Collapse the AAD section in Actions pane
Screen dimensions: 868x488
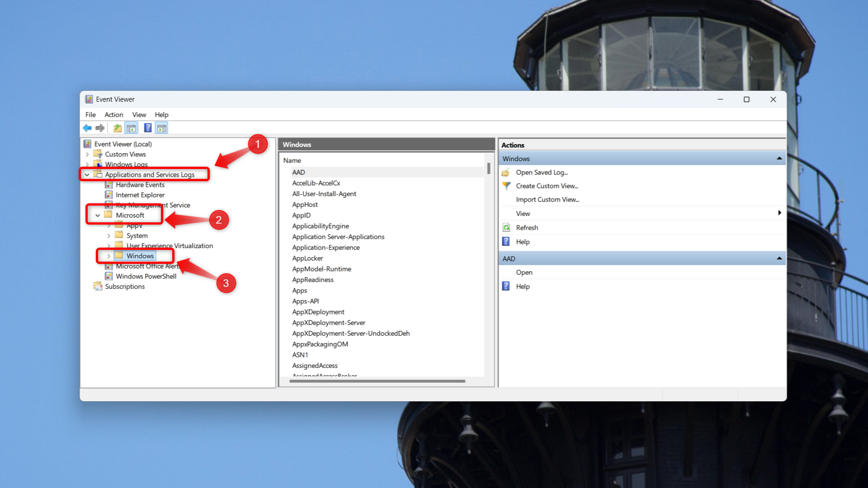tap(779, 258)
